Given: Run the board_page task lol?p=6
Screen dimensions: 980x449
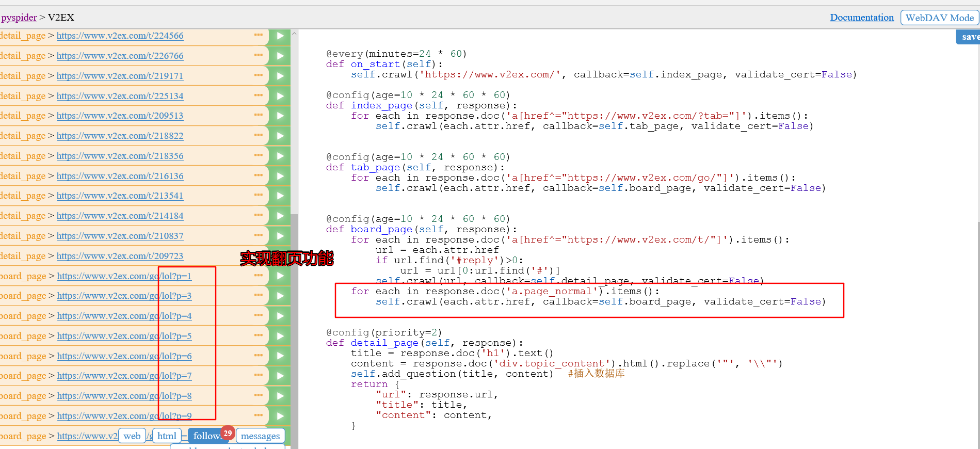Looking at the screenshot, I should [280, 356].
